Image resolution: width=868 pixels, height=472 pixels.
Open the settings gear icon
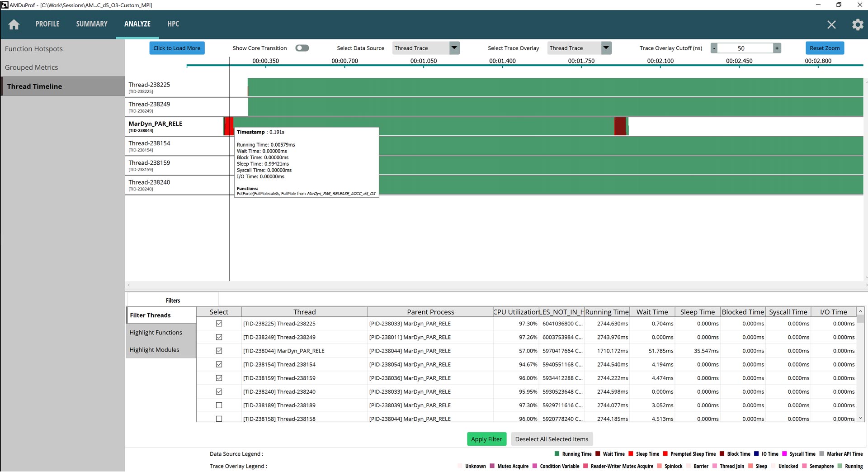(x=858, y=24)
